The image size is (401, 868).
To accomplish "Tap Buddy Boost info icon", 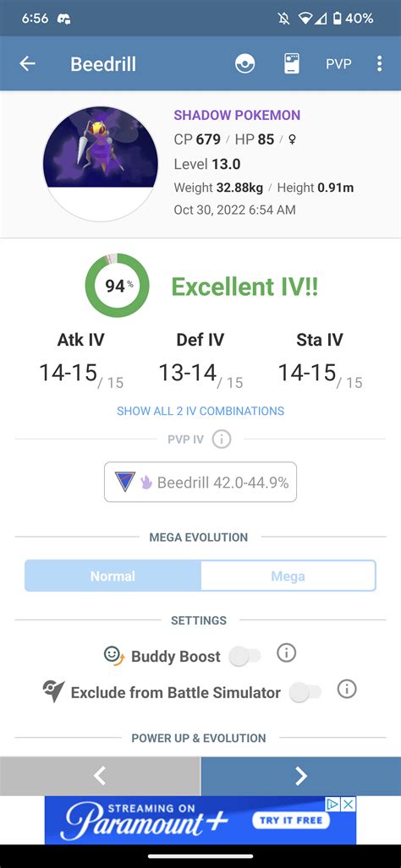I will point(286,653).
